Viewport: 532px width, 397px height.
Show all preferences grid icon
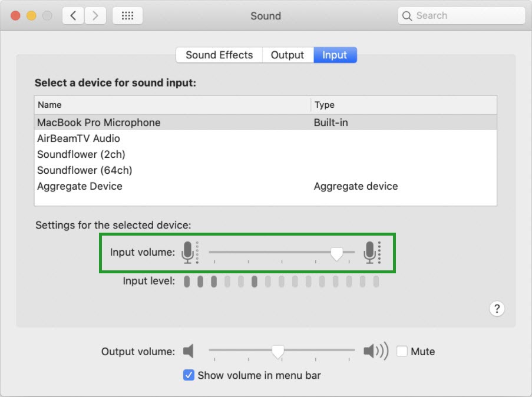[128, 15]
